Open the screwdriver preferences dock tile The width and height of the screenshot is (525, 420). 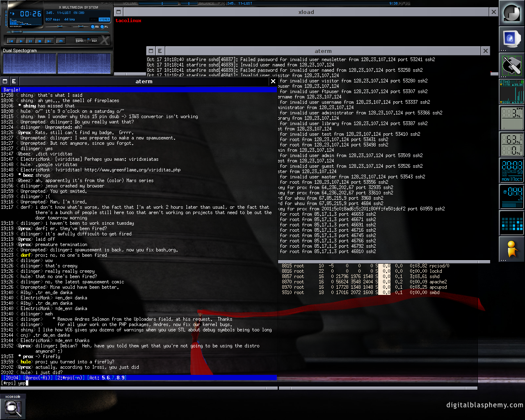tap(512, 66)
